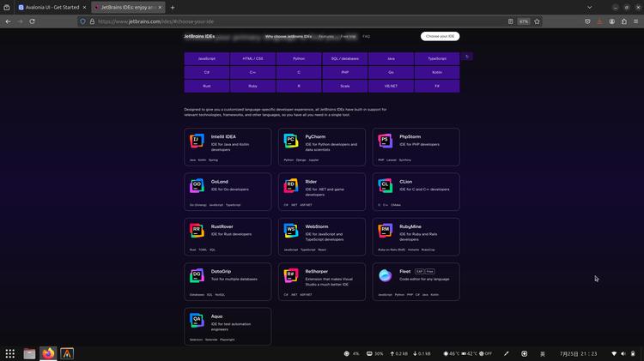The width and height of the screenshot is (644, 361).
Task: Reset language filters with the undo icon
Action: click(467, 57)
